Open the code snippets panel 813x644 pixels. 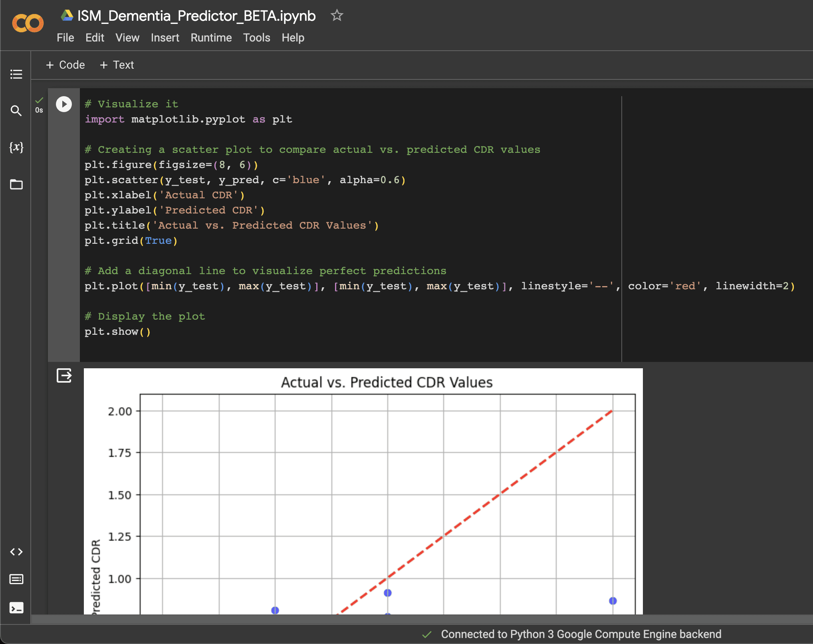(x=16, y=552)
